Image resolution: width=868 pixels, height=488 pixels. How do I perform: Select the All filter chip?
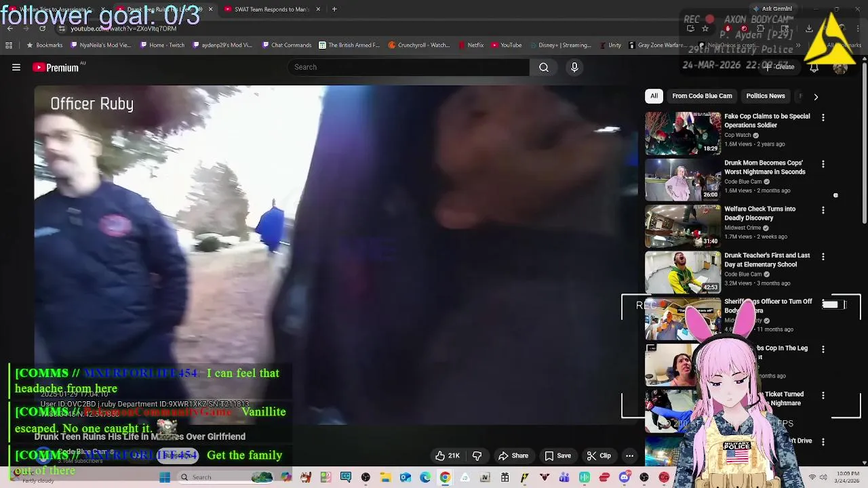click(654, 96)
